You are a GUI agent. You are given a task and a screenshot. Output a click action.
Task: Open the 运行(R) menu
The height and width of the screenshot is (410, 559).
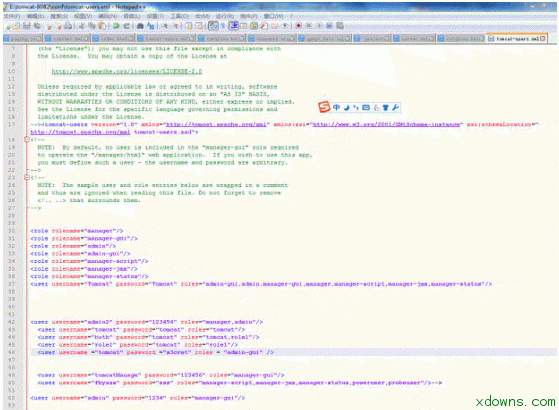(225, 16)
